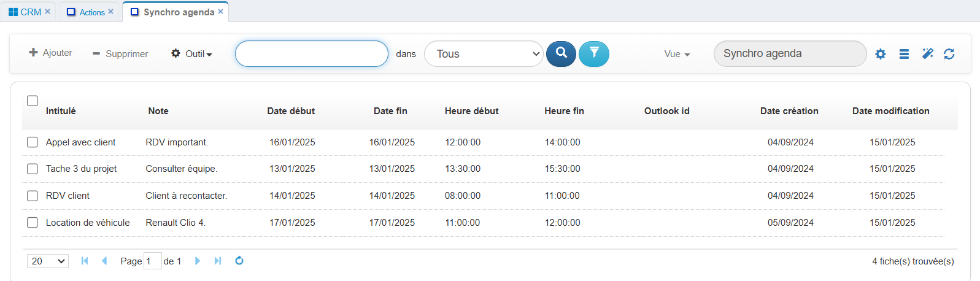Select the RDV client row checkbox
This screenshot has height=281, width=980.
[33, 196]
